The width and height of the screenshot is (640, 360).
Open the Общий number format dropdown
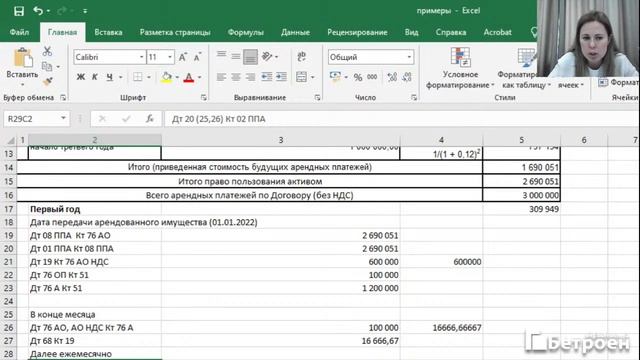(409, 57)
